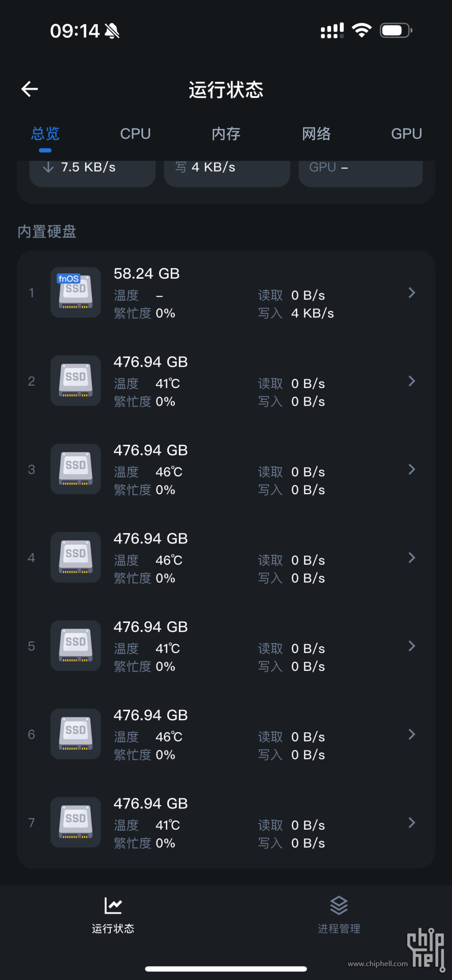
Task: Open the 网络 tab
Action: tap(316, 134)
